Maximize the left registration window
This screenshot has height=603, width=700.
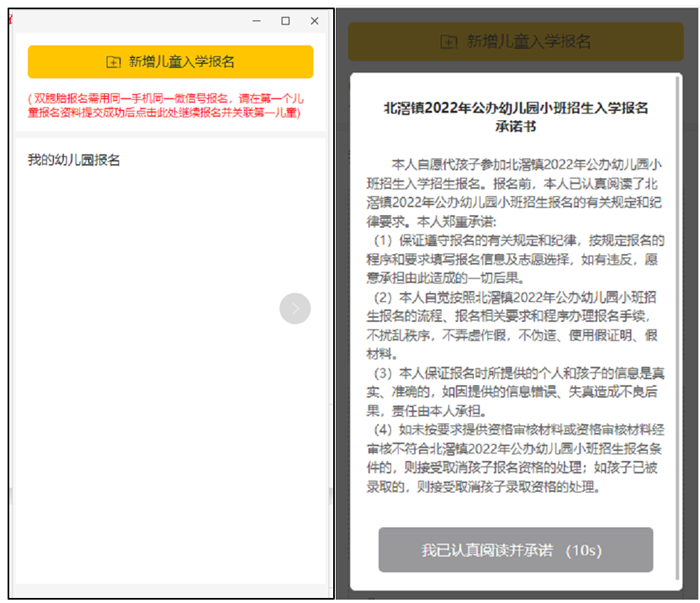[x=285, y=20]
